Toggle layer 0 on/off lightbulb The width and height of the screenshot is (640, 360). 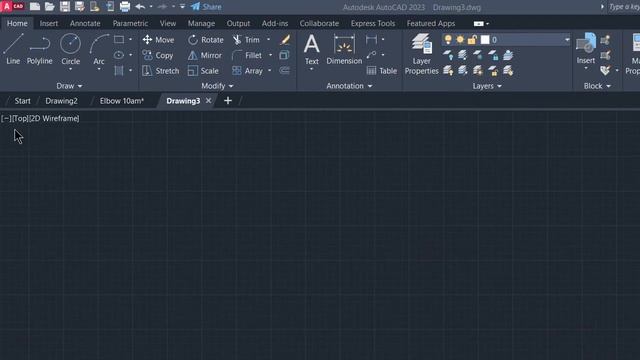(x=448, y=40)
